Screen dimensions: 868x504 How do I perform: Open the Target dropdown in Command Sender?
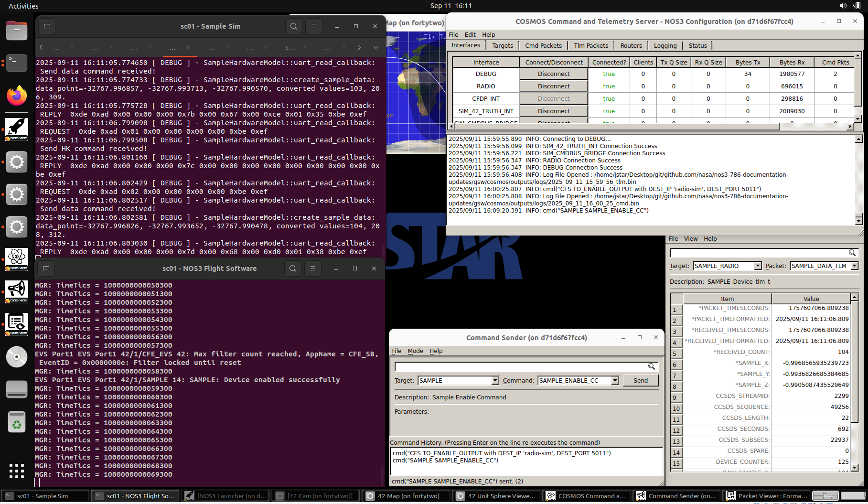click(x=495, y=381)
